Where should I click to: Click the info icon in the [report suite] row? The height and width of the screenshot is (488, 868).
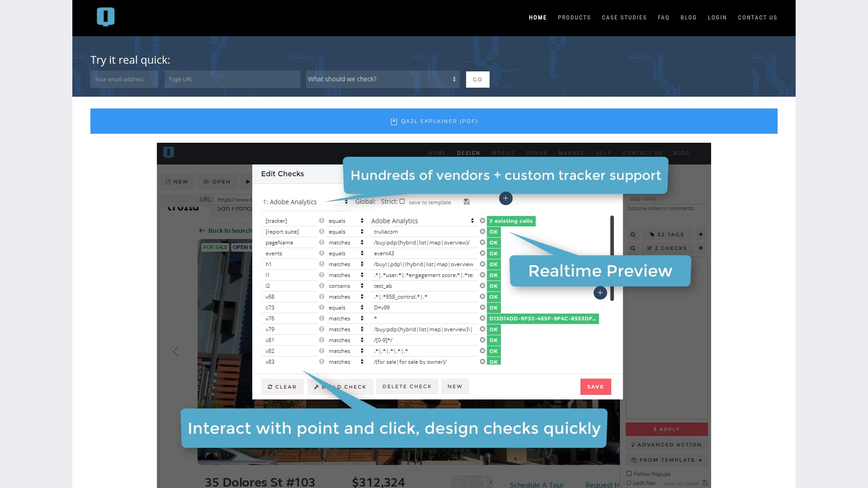point(321,232)
